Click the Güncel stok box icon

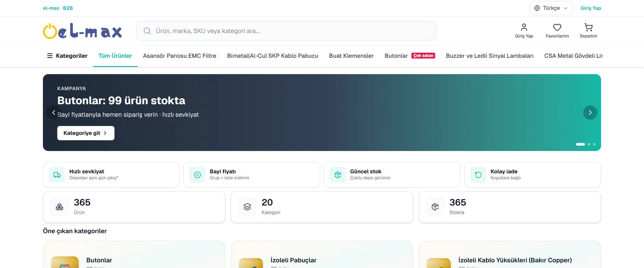[x=338, y=175]
